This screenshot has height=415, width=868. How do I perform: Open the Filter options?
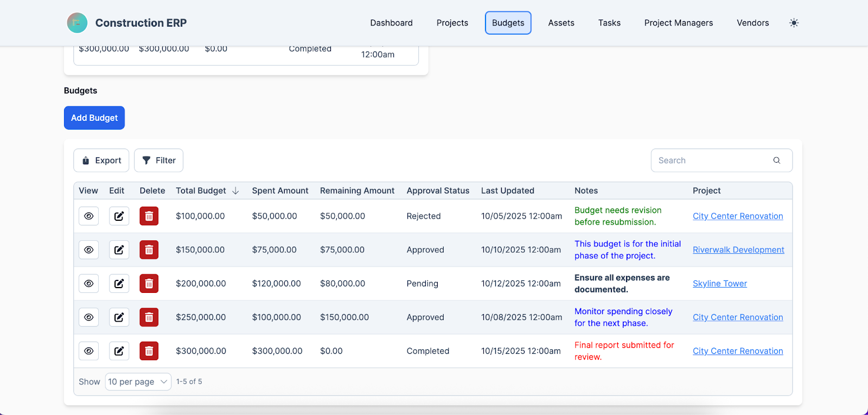[158, 161]
